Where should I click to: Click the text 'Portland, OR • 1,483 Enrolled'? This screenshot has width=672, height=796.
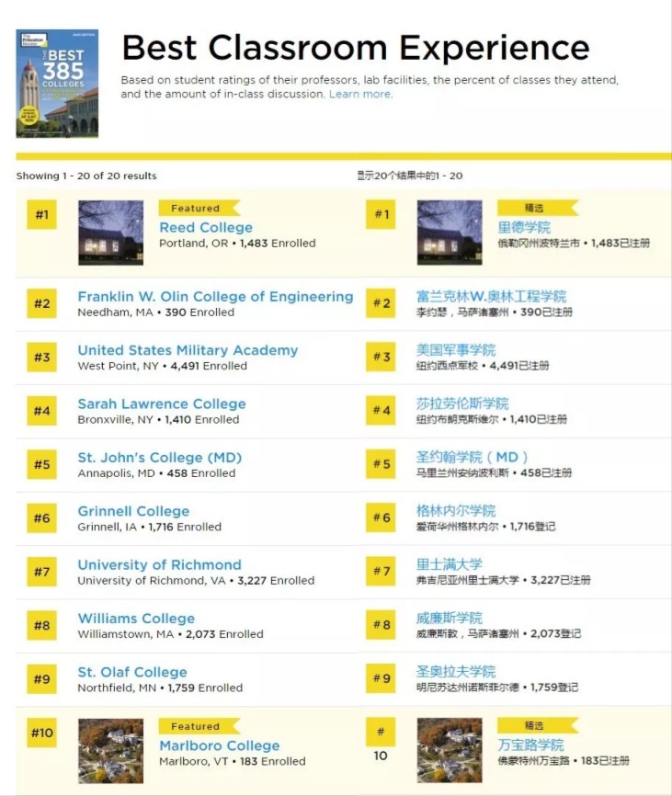point(237,244)
